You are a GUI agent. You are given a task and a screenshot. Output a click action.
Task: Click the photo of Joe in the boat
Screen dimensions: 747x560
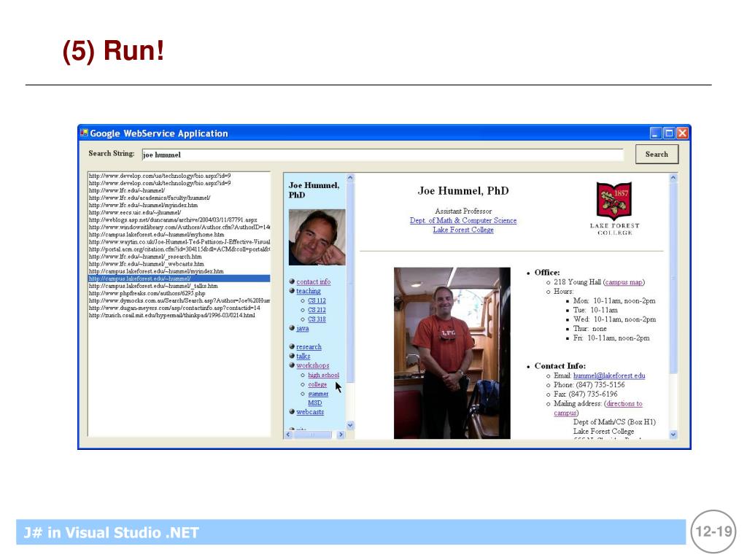[452, 353]
